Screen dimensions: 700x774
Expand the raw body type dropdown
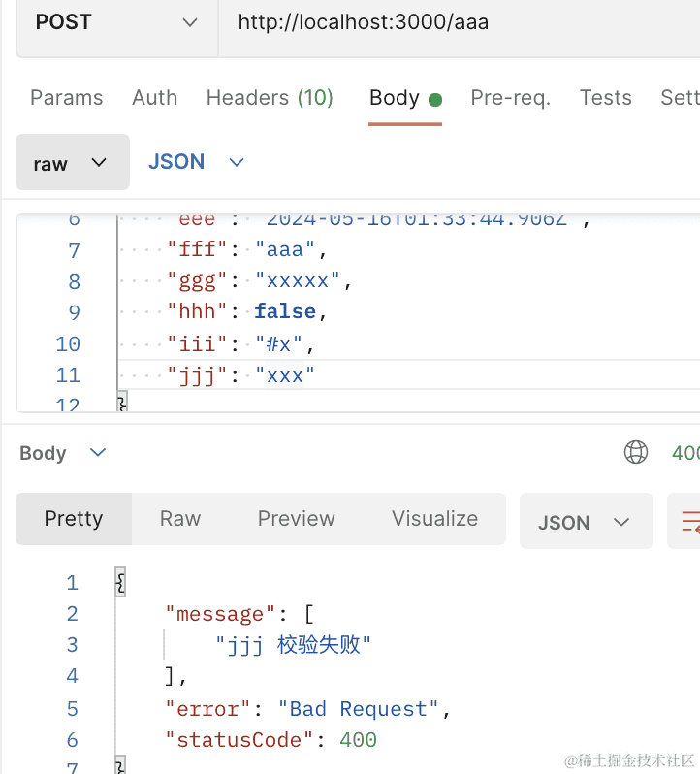click(x=72, y=163)
